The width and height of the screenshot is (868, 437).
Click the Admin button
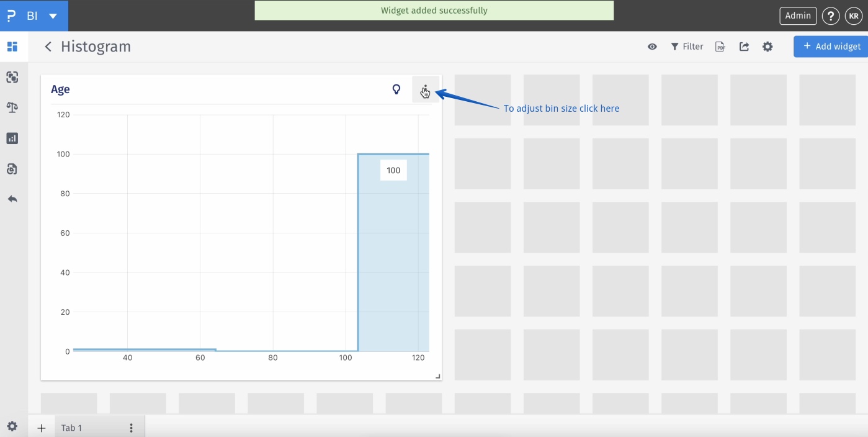[x=798, y=16]
